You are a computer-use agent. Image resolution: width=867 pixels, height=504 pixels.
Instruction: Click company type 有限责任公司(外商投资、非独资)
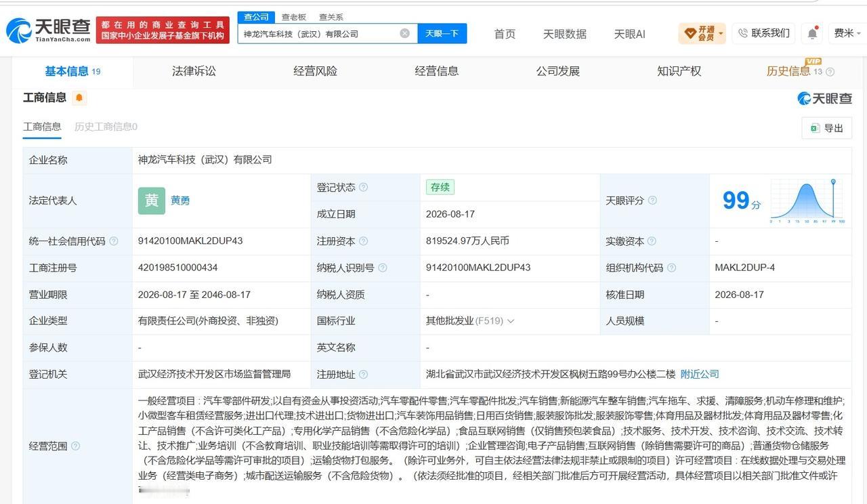[x=208, y=321]
